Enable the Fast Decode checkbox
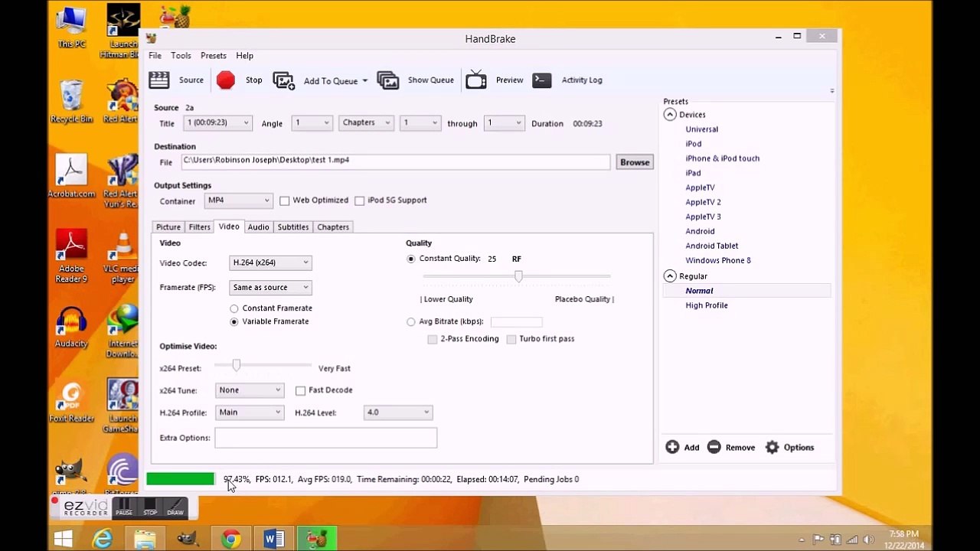Screen dimensions: 980x551 [x=301, y=391]
